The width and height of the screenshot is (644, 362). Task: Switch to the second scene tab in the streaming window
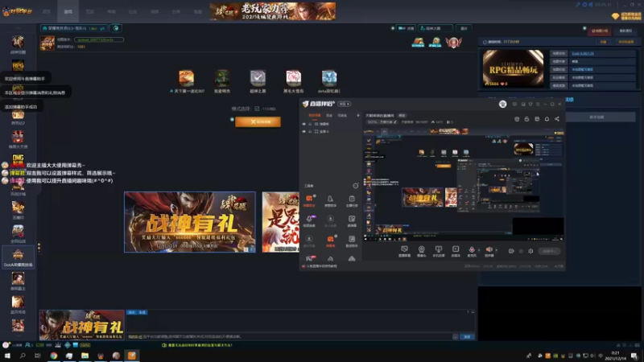tap(329, 115)
